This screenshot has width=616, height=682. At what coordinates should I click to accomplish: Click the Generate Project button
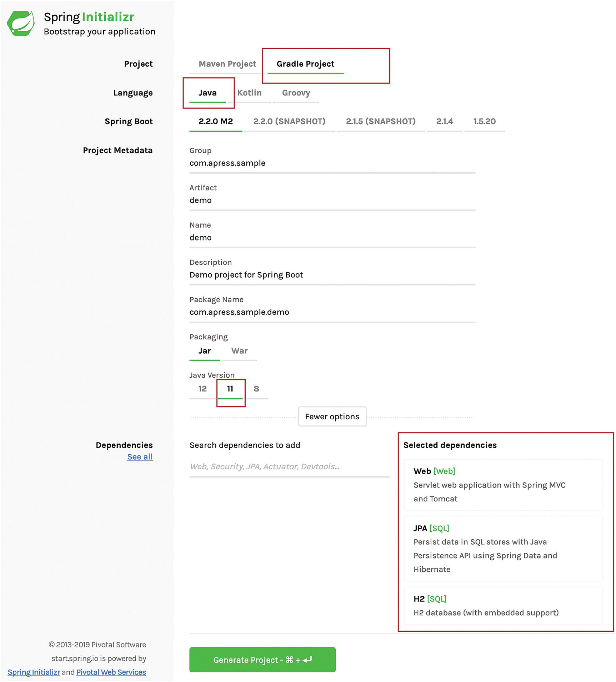click(x=262, y=660)
